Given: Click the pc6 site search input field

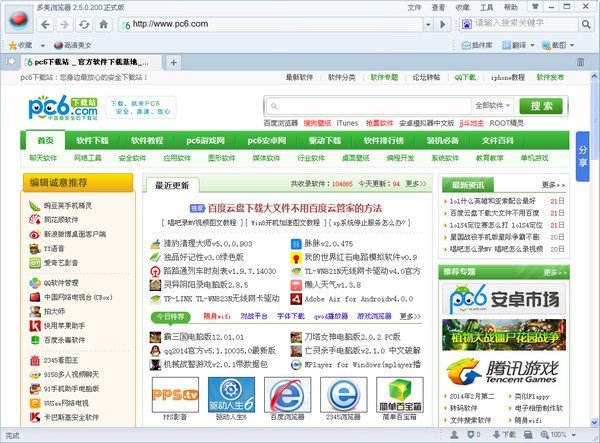Looking at the screenshot, I should [370, 106].
